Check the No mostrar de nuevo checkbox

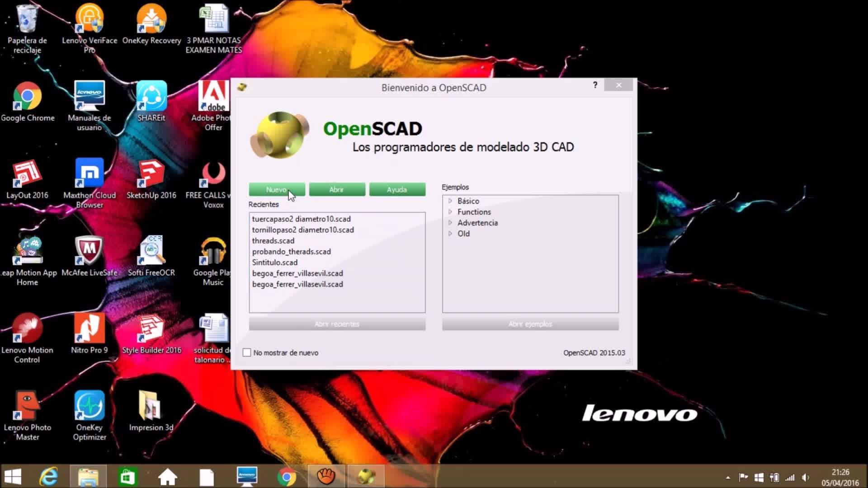(247, 352)
